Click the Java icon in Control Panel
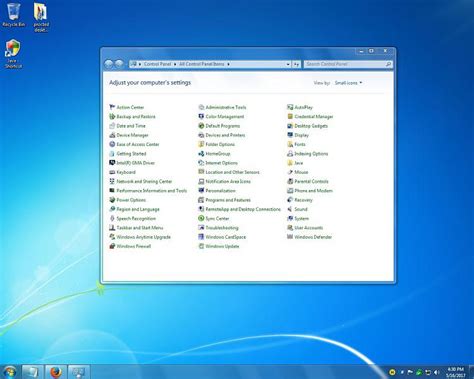Viewport: 474px width, 379px height. coord(290,163)
